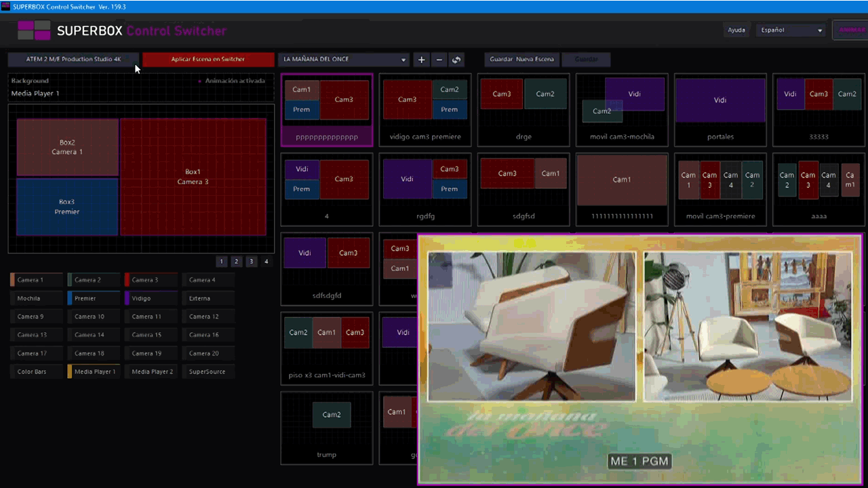The width and height of the screenshot is (868, 488).
Task: Select the Camera 17 source
Action: (37, 353)
